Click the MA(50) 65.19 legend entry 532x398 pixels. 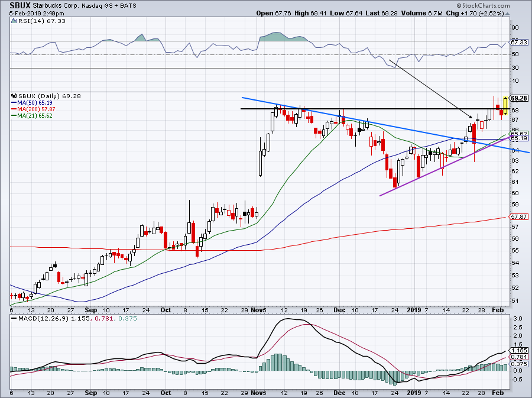31,102
